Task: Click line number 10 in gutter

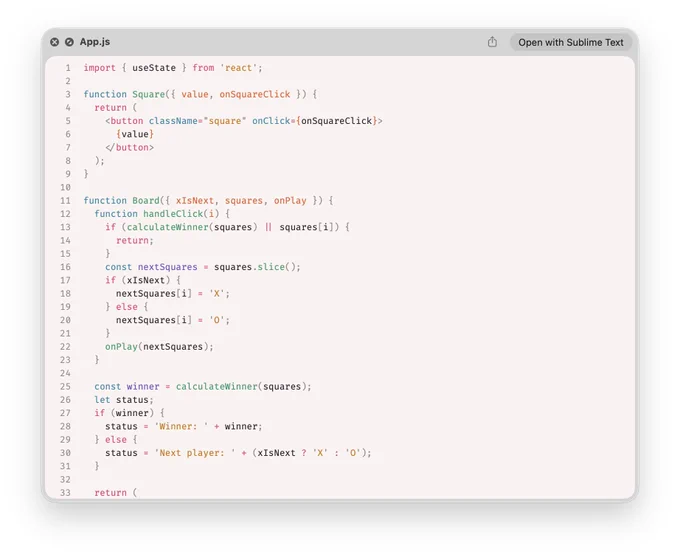Action: [65, 187]
